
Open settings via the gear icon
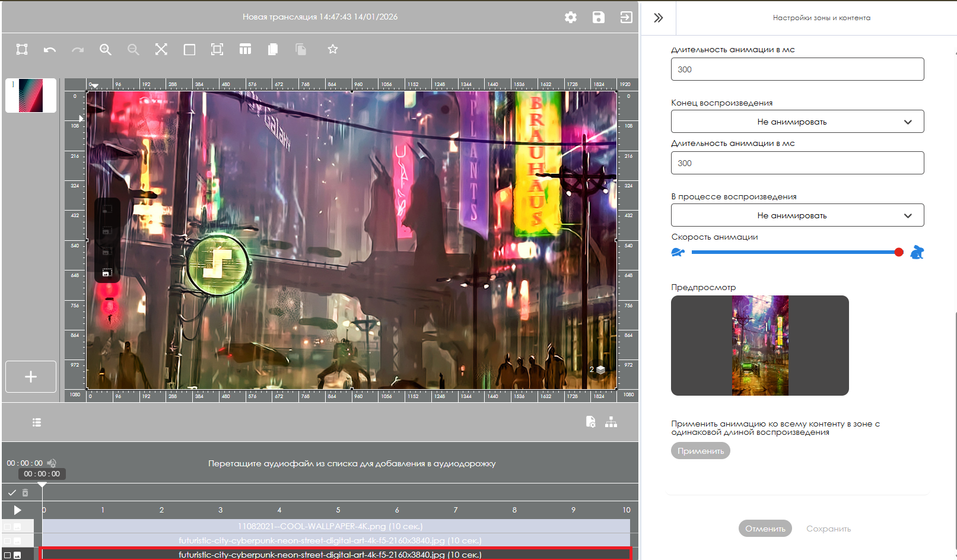[x=571, y=17]
